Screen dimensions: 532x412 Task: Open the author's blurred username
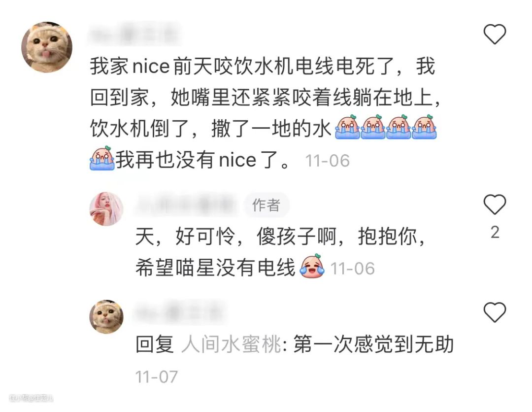(x=186, y=205)
